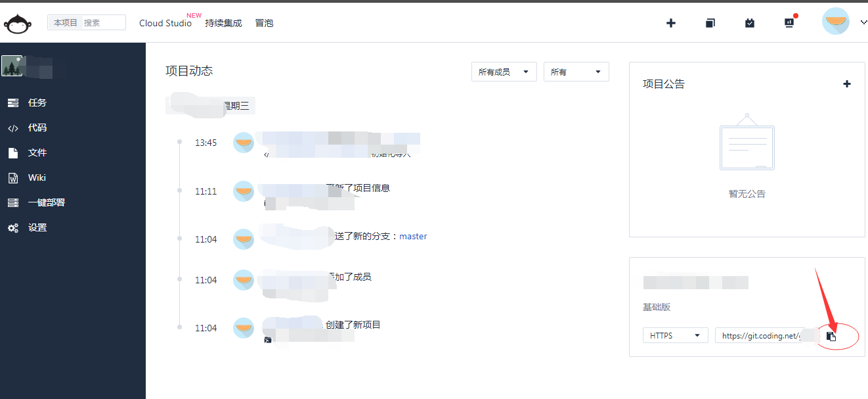Image resolution: width=868 pixels, height=399 pixels.
Task: Click the 任务 list icon in sidebar
Action: pyautogui.click(x=13, y=103)
